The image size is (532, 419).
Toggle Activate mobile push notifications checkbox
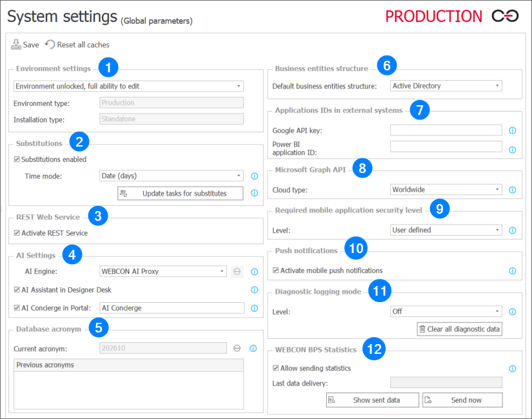point(276,270)
